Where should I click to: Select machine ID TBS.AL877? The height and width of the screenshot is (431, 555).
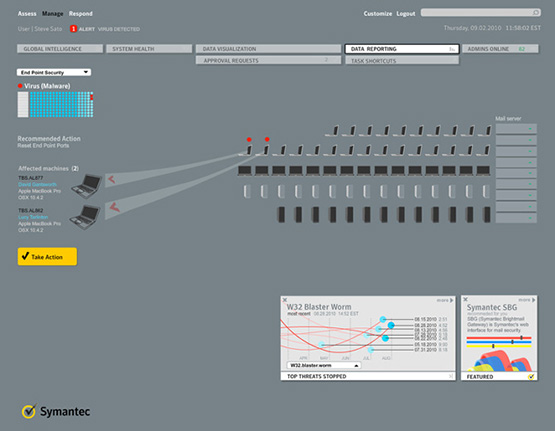pos(30,178)
